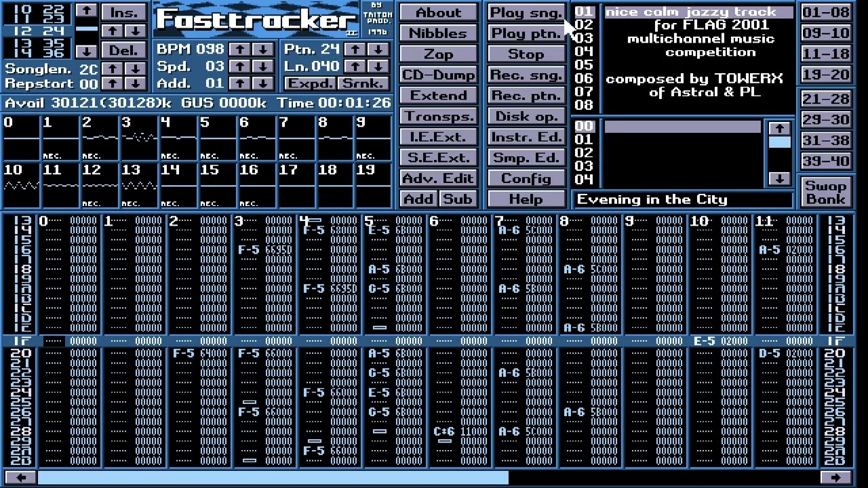This screenshot has height=488, width=868.
Task: Raise Repstart with its up arrow
Action: [113, 83]
